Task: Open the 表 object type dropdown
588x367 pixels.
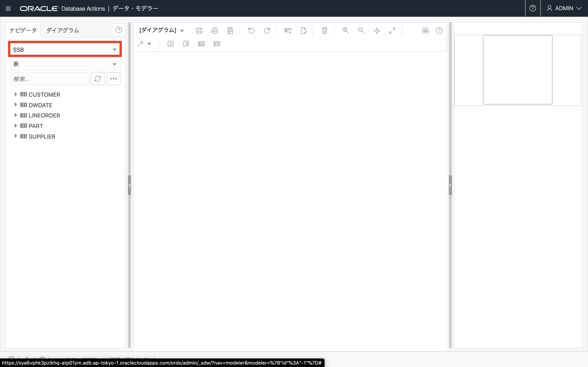Action: [x=65, y=64]
